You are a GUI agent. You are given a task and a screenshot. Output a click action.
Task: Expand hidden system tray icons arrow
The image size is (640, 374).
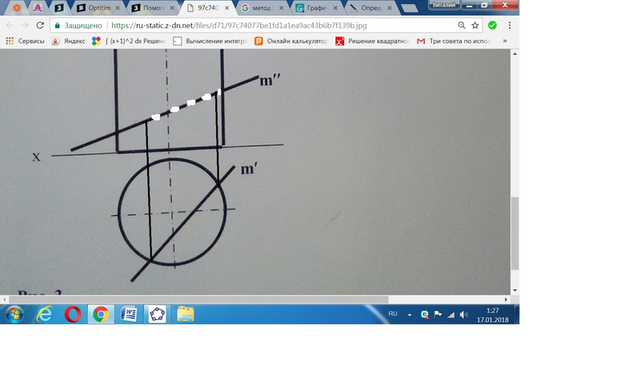[409, 315]
